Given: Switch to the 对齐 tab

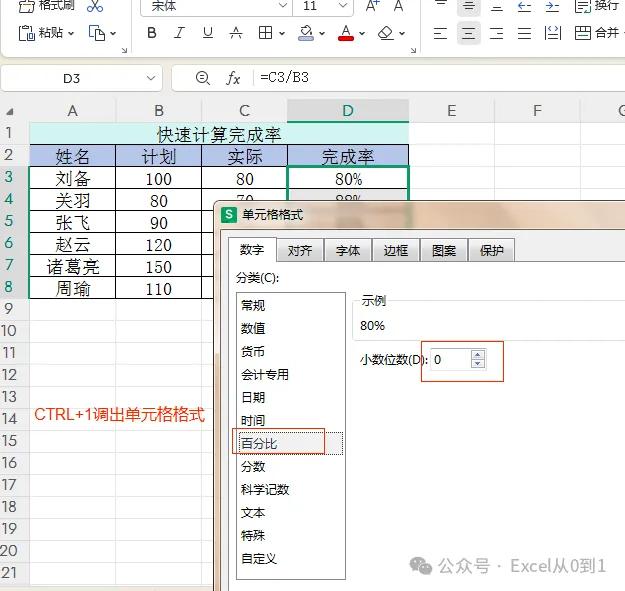Looking at the screenshot, I should point(300,250).
